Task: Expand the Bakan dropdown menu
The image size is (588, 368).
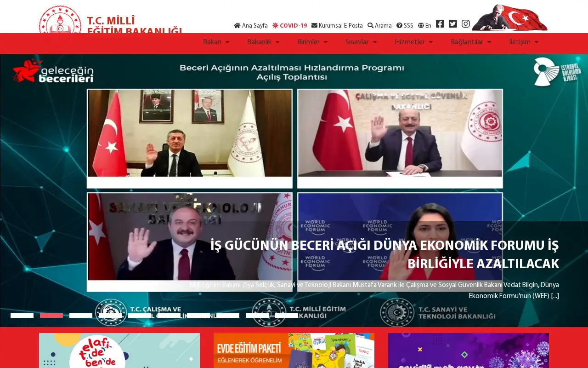Action: pyautogui.click(x=216, y=42)
